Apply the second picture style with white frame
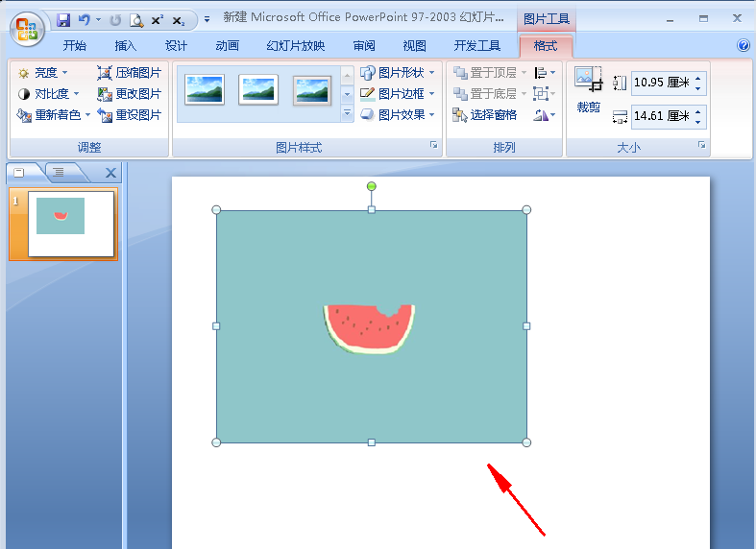The width and height of the screenshot is (756, 549). (258, 89)
